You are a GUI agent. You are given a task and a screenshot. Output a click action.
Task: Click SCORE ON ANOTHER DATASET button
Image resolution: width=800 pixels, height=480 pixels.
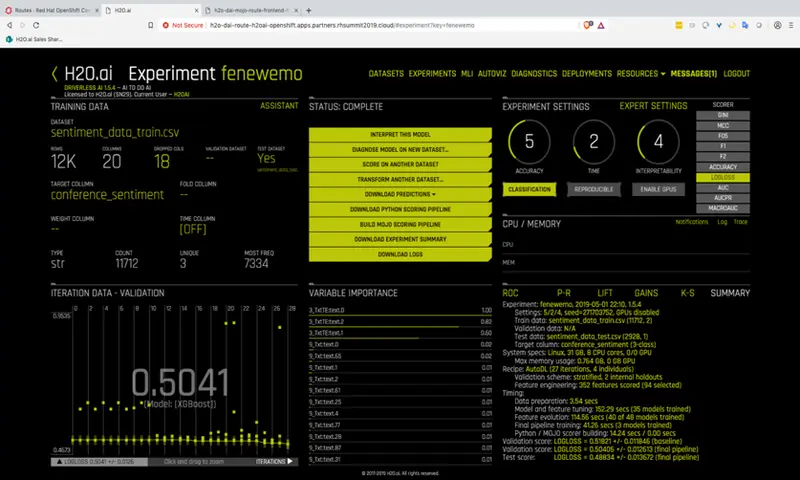pyautogui.click(x=400, y=164)
